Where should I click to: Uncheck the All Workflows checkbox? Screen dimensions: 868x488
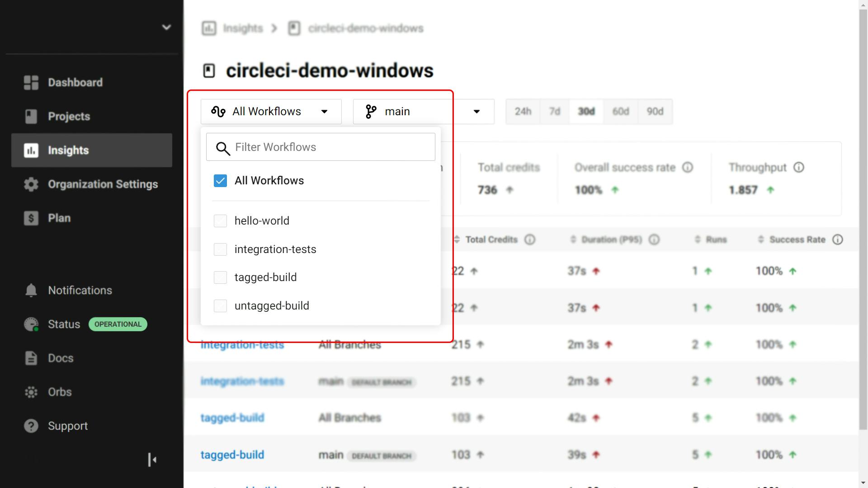click(x=220, y=180)
